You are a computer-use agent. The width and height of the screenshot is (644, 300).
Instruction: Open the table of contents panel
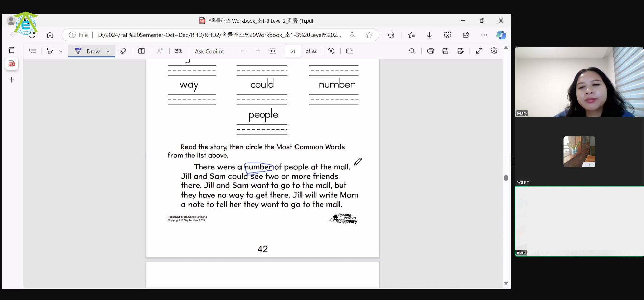(x=32, y=51)
